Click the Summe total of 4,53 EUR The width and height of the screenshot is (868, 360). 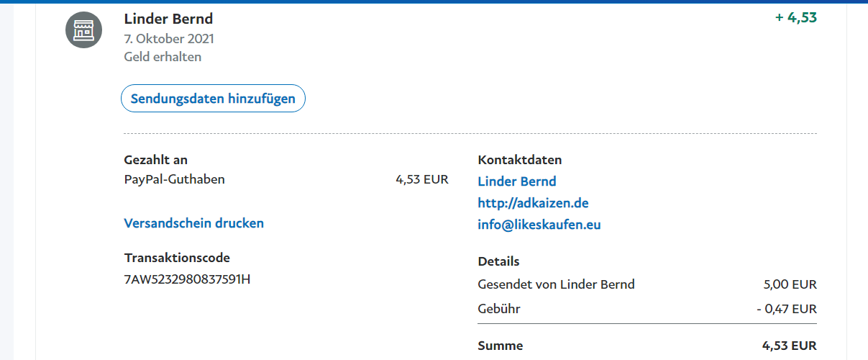pyautogui.click(x=790, y=346)
